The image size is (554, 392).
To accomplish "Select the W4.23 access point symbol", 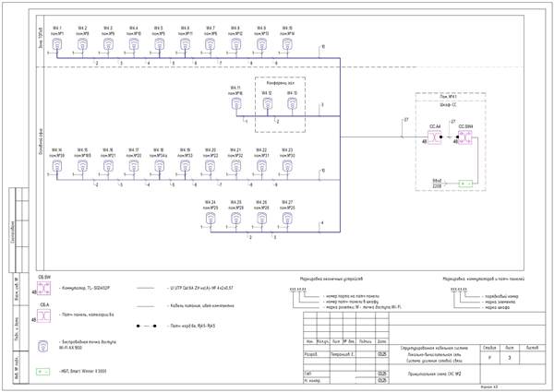I will point(287,166).
